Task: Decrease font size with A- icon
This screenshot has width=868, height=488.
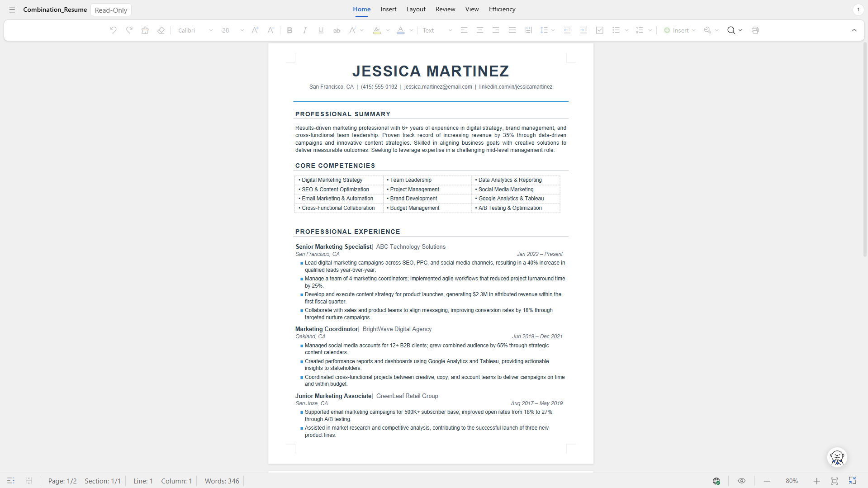Action: point(270,30)
